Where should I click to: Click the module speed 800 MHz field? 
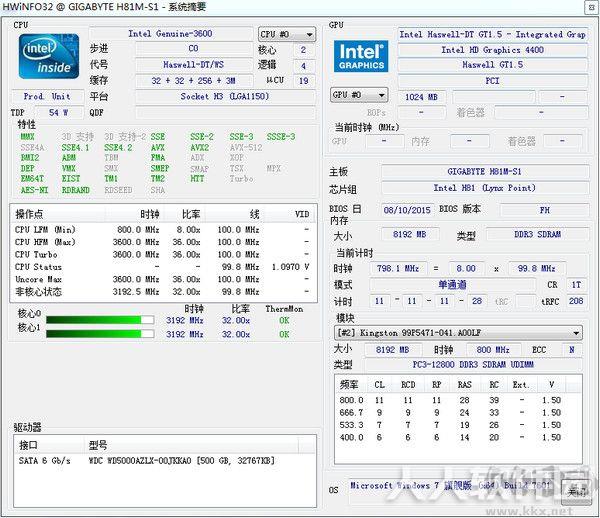click(x=493, y=350)
